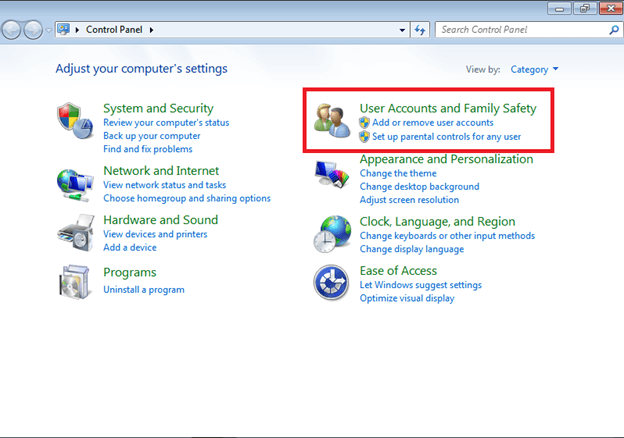Screen dimensions: 624x438
Task: Click Uninstall a program
Action: [x=144, y=290]
